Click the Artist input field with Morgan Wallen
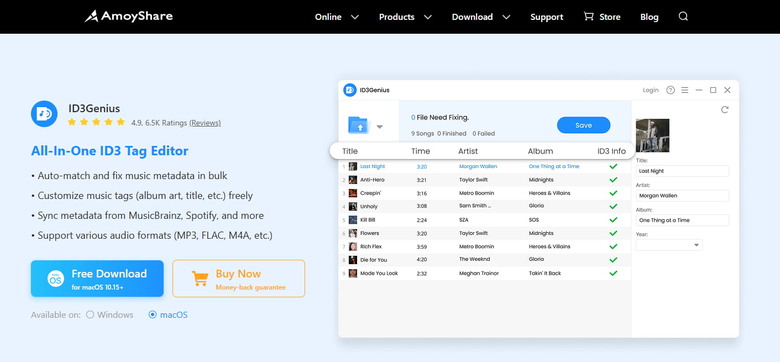 pyautogui.click(x=682, y=195)
